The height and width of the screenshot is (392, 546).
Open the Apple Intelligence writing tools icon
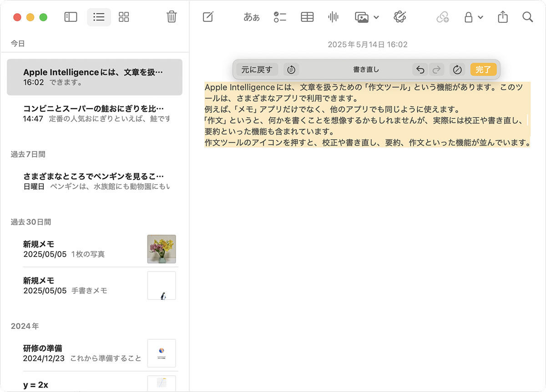[x=399, y=17]
